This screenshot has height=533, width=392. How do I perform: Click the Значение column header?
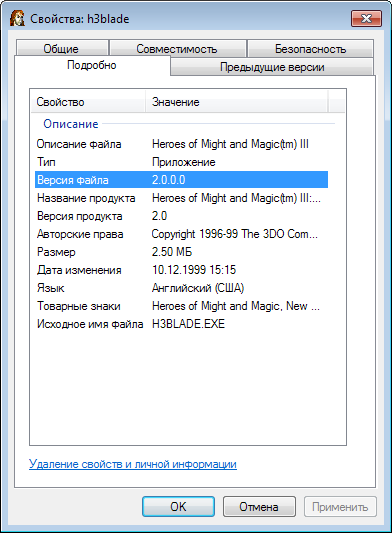[237, 102]
